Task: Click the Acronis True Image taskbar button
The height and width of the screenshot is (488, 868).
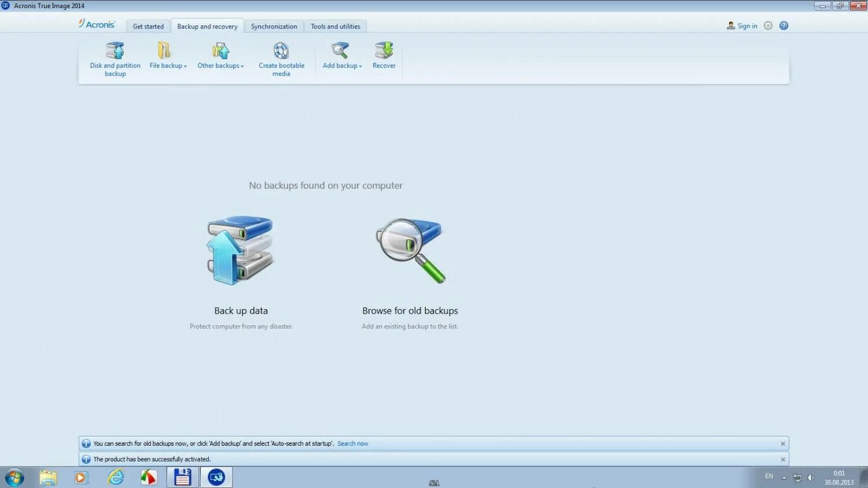Action: 216,478
